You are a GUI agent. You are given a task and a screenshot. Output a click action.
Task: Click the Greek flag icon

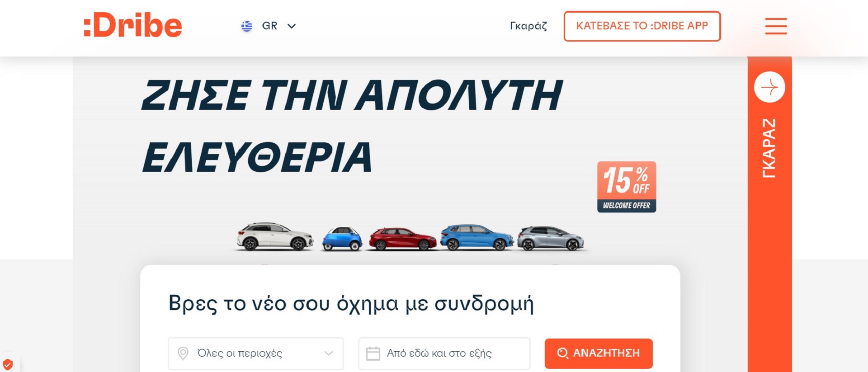247,26
